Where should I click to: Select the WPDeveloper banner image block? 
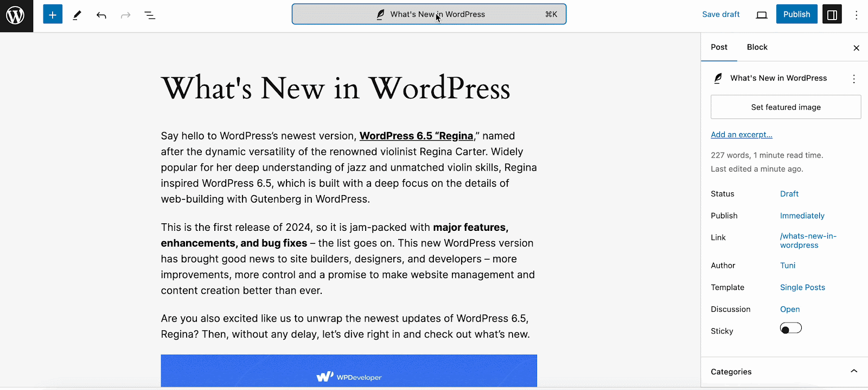click(x=349, y=370)
